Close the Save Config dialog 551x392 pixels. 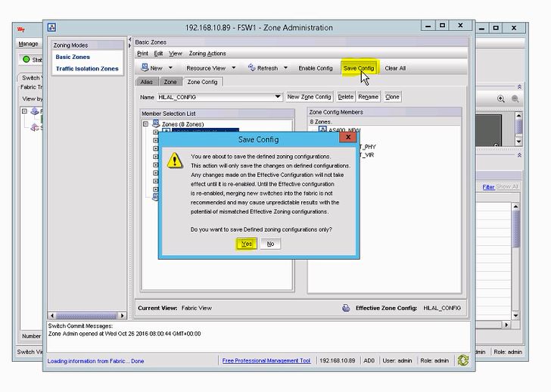(x=348, y=137)
